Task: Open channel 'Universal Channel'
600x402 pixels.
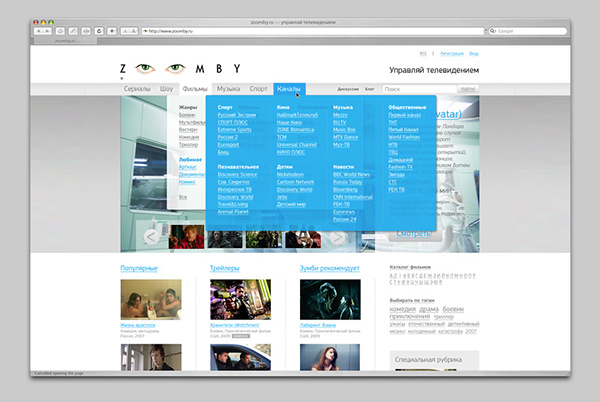Action: 297,145
